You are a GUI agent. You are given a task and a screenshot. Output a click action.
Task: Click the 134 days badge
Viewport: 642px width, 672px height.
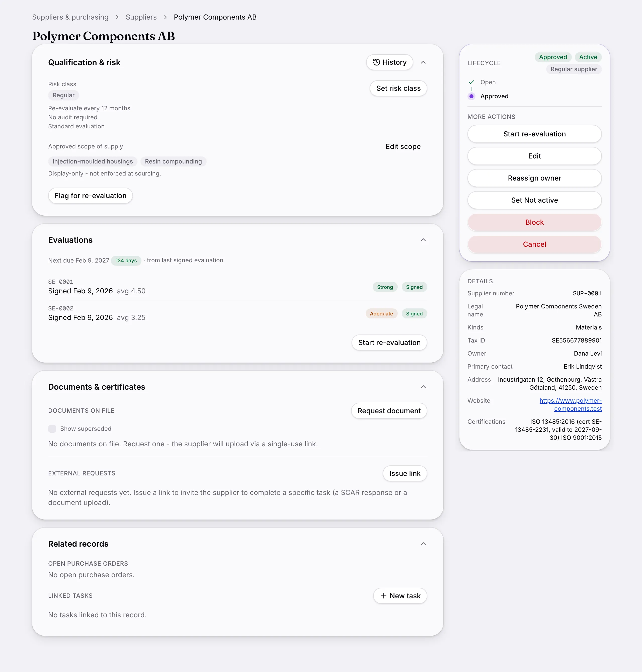click(126, 260)
